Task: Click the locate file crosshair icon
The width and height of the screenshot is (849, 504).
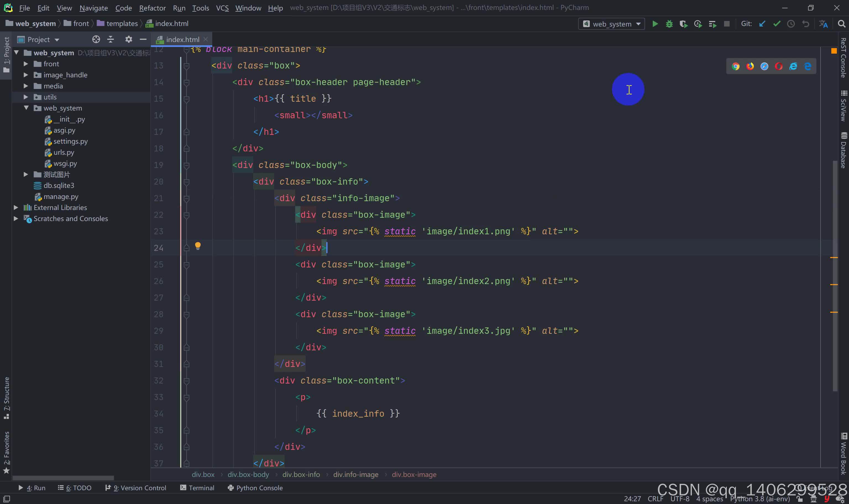Action: 96,40
